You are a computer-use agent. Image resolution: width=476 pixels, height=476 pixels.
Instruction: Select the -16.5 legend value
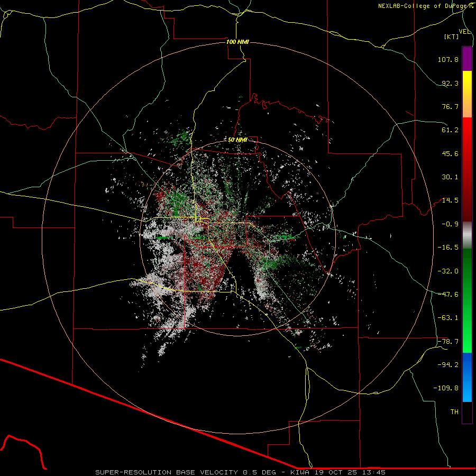click(x=448, y=248)
